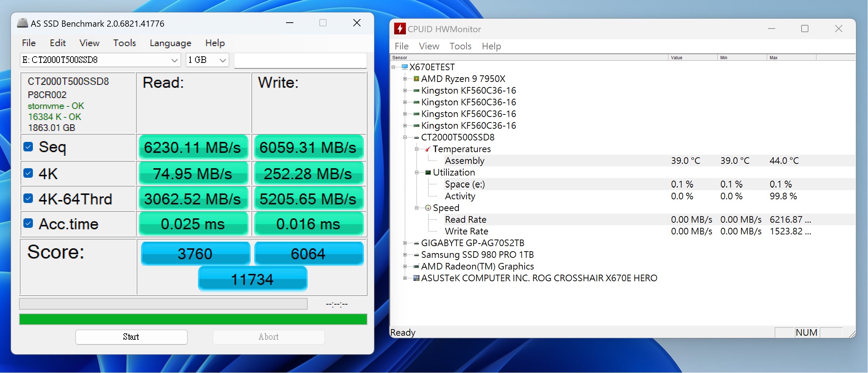
Task: Open the Tools menu in AS SSD
Action: [x=124, y=43]
